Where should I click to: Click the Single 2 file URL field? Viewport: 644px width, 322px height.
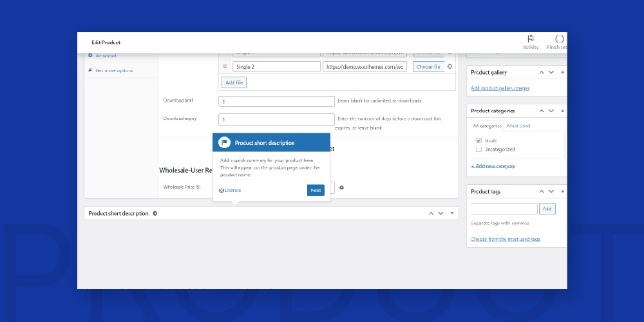point(365,66)
